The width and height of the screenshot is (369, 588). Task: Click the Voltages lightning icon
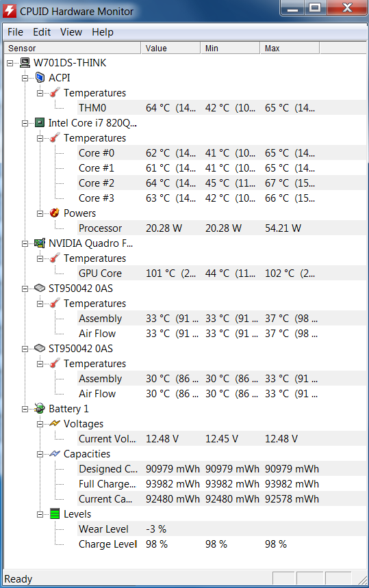click(55, 423)
